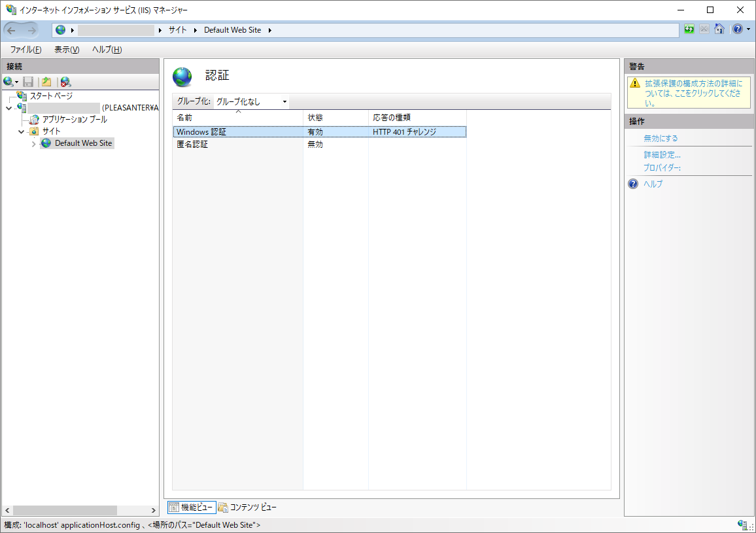
Task: Select 匿名認証 row
Action: point(320,145)
